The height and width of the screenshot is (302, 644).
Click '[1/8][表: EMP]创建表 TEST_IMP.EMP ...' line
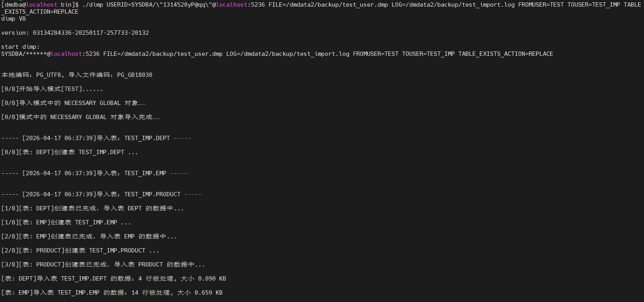(x=66, y=222)
